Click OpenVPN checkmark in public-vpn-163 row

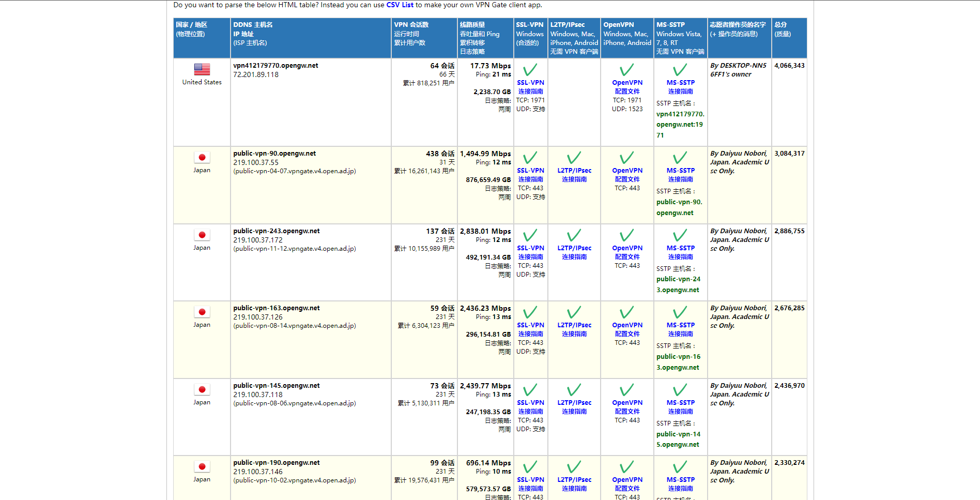(x=627, y=312)
